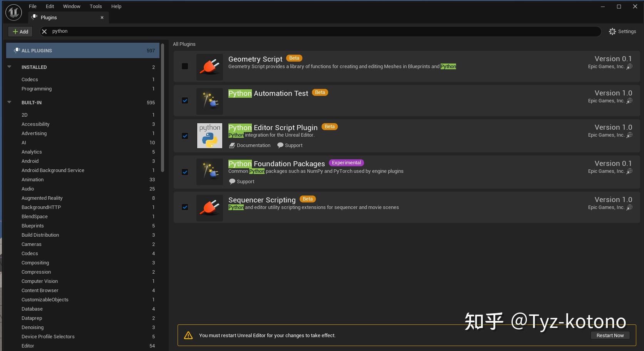Select the Plugins tab
The width and height of the screenshot is (644, 351).
pyautogui.click(x=49, y=17)
